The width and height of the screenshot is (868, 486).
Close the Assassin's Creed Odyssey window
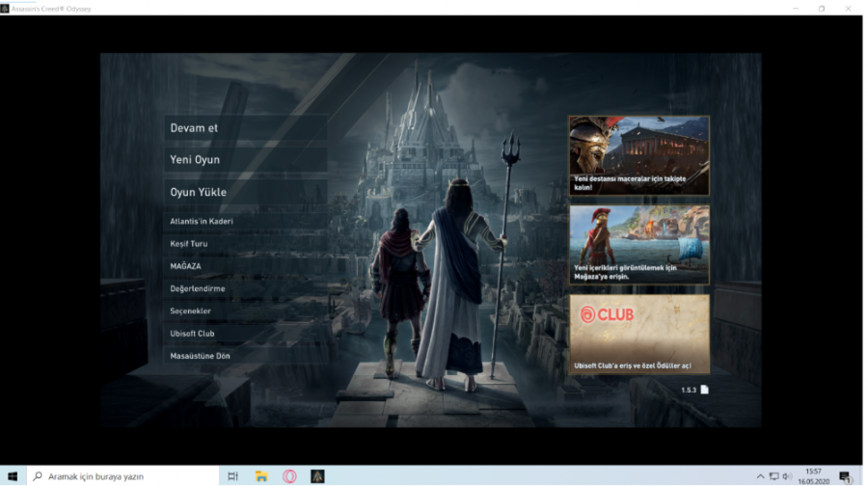[848, 9]
